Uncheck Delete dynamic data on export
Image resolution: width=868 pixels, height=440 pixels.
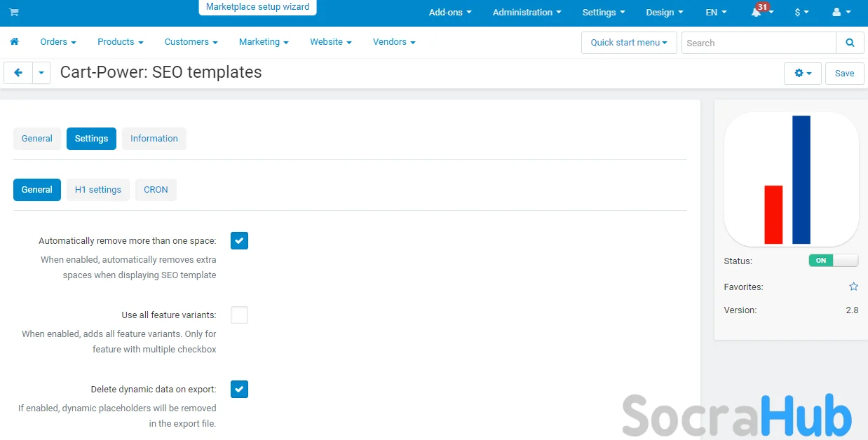[240, 390]
